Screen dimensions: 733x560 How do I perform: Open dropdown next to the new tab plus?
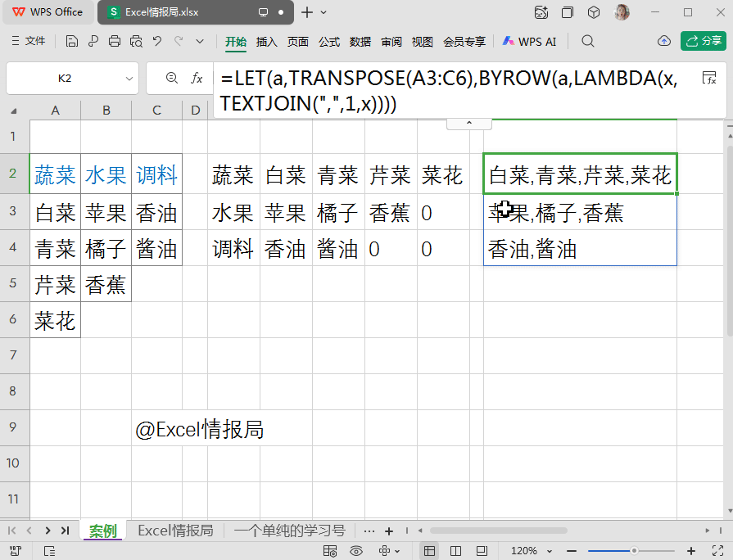pyautogui.click(x=324, y=12)
